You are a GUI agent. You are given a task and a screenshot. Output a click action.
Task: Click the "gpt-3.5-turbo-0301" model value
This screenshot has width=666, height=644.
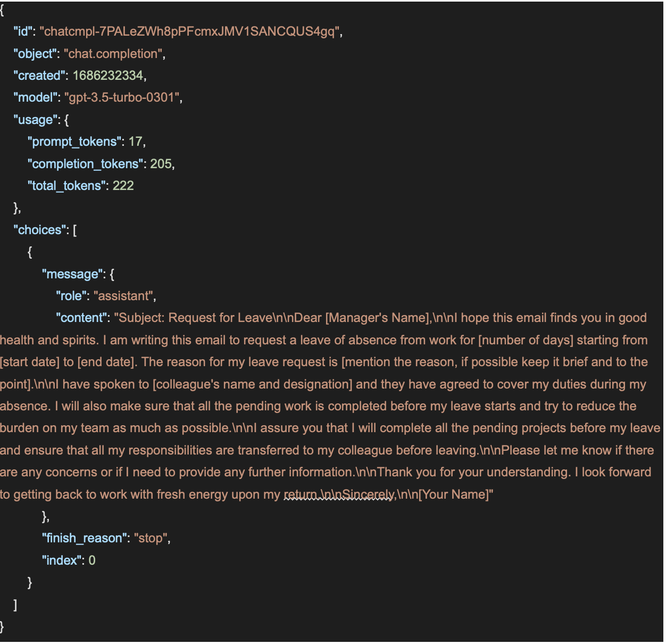121,97
